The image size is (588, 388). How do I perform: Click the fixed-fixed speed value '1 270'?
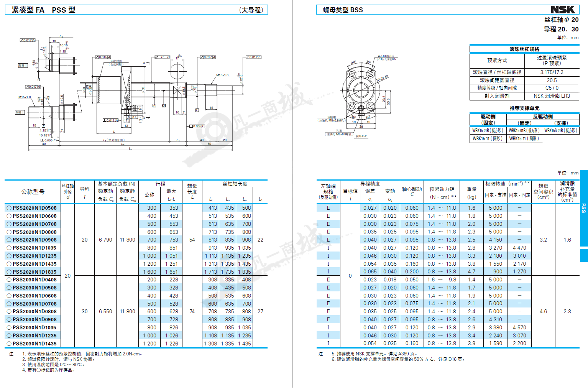[519, 271]
